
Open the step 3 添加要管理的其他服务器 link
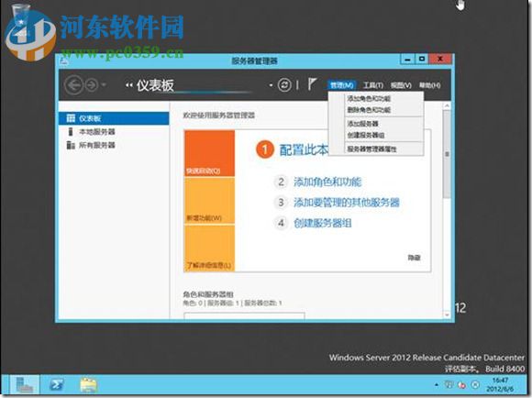[347, 203]
